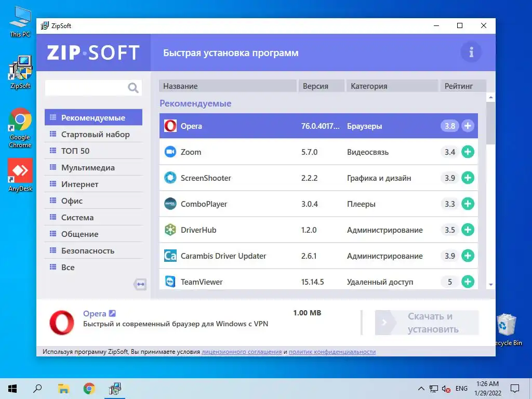The image size is (532, 399).
Task: Add Carambis Driver Updater with plus button
Action: pyautogui.click(x=468, y=256)
